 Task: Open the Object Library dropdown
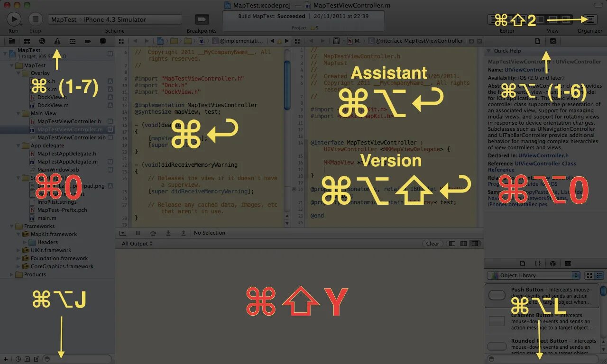tap(533, 275)
